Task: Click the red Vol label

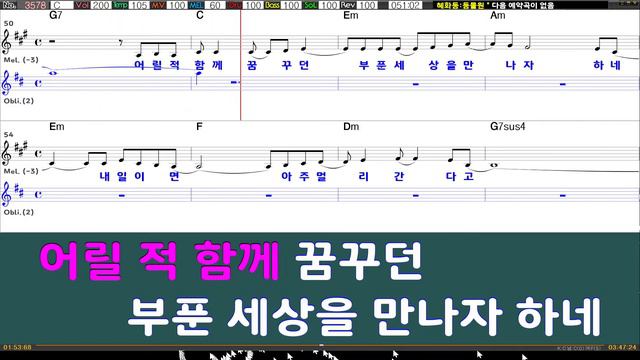Action: point(82,5)
